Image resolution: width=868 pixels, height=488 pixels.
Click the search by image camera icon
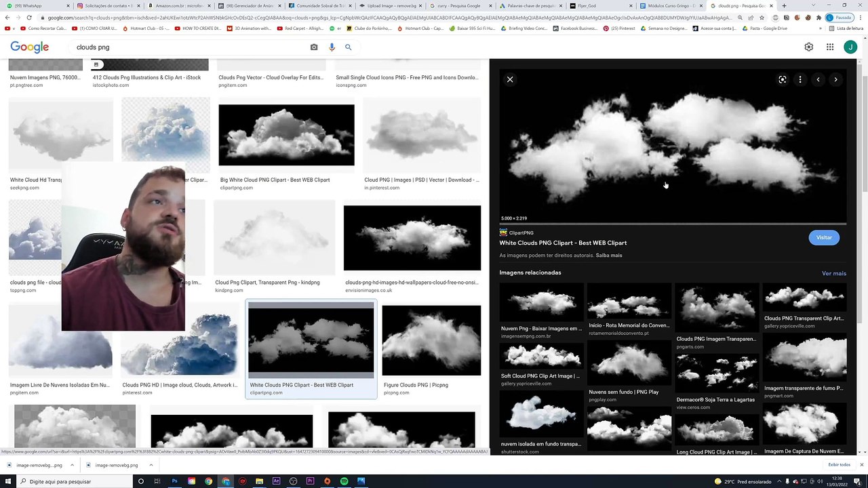[314, 47]
